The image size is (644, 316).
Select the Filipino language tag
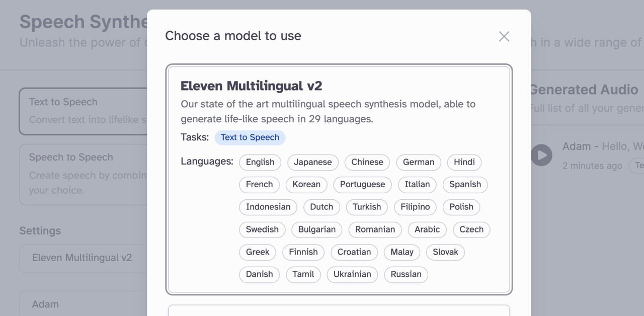pos(415,207)
